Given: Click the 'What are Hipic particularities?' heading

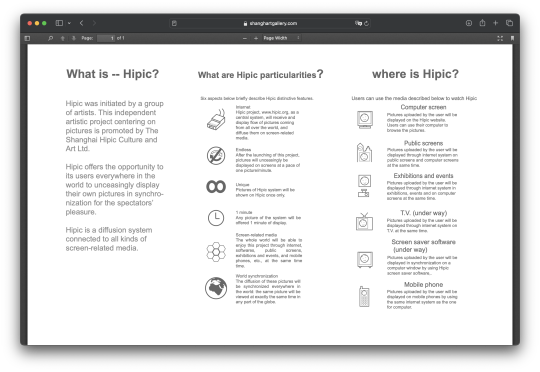Looking at the screenshot, I should coord(260,74).
